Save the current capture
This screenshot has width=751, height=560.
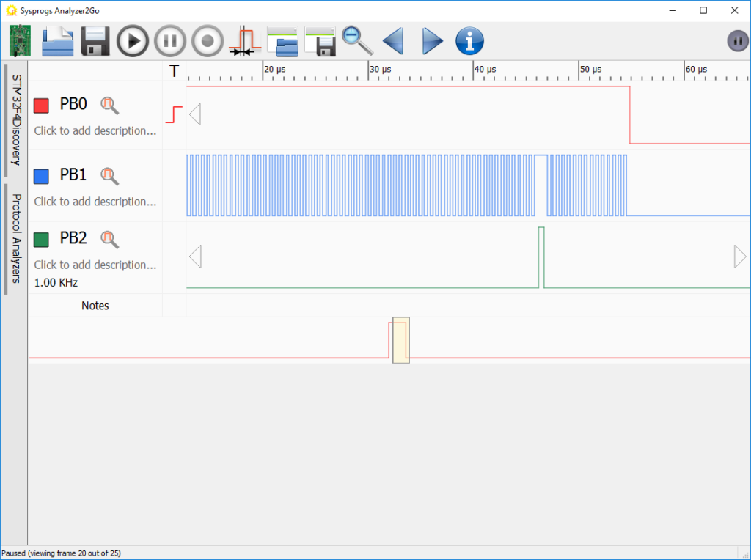click(94, 40)
